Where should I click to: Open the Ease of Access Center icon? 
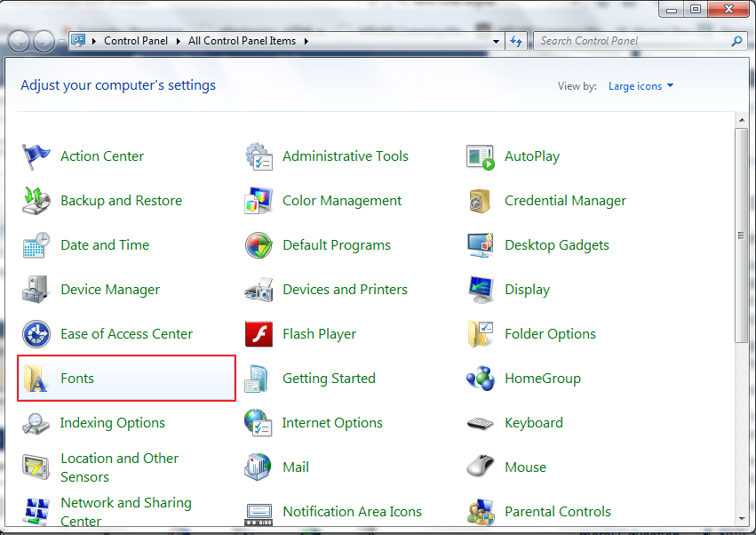36,334
